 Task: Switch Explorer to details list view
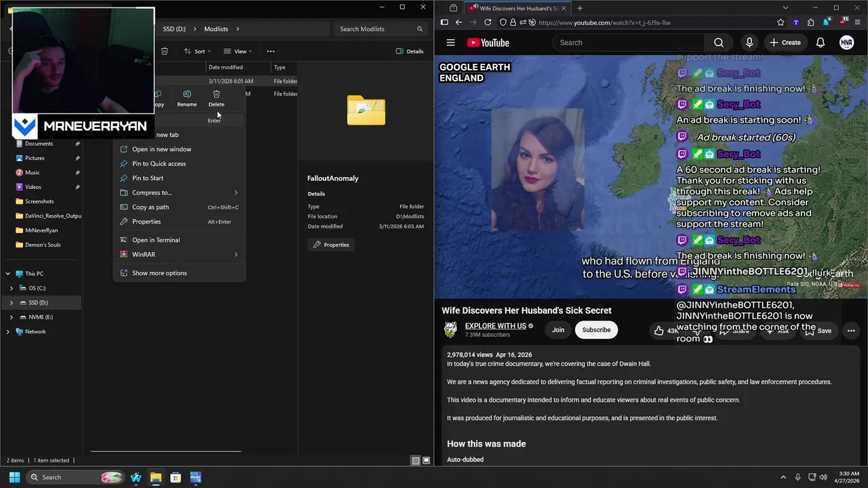(416, 460)
